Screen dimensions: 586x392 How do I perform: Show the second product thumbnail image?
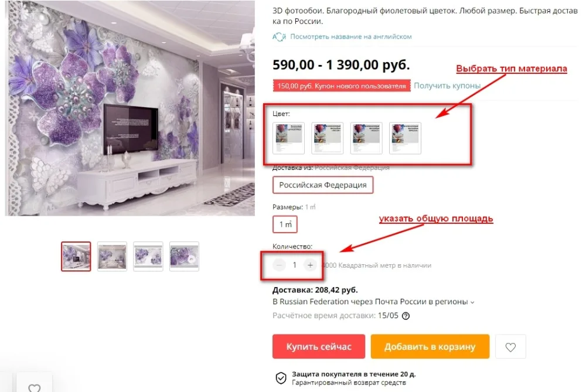pyautogui.click(x=112, y=256)
